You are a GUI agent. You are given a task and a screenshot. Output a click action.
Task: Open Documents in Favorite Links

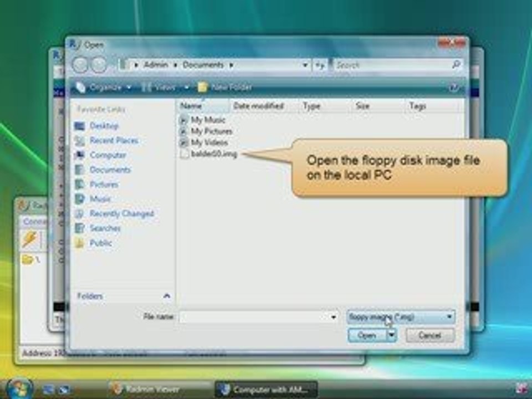pyautogui.click(x=110, y=170)
